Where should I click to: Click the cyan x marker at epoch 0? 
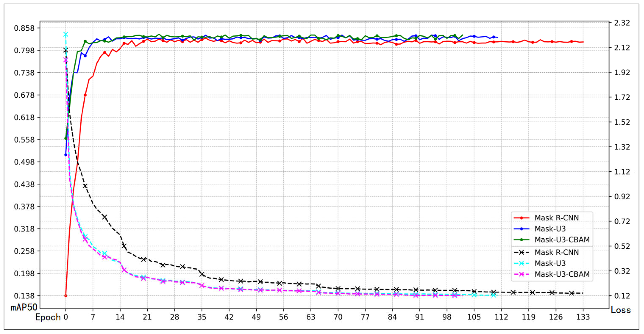pos(66,34)
